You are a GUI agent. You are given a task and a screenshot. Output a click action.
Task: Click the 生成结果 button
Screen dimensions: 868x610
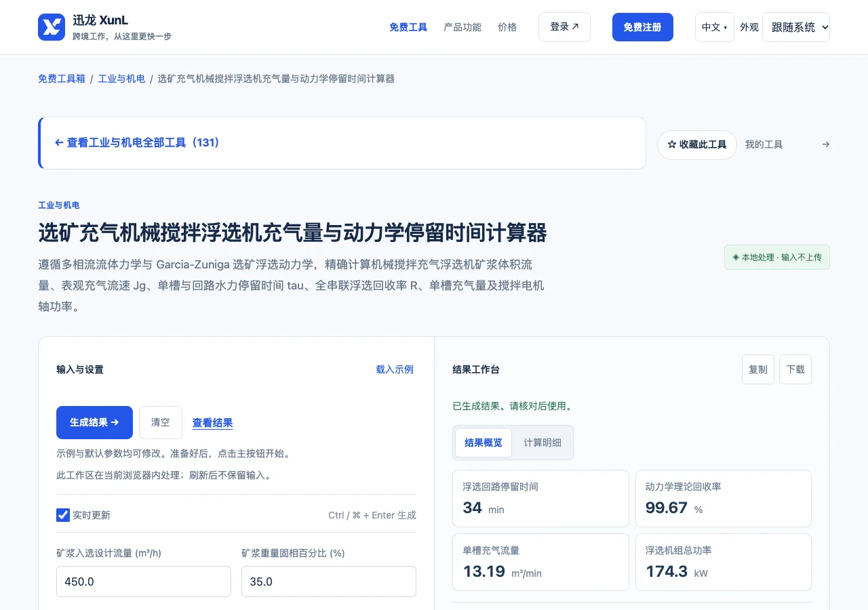(x=94, y=422)
